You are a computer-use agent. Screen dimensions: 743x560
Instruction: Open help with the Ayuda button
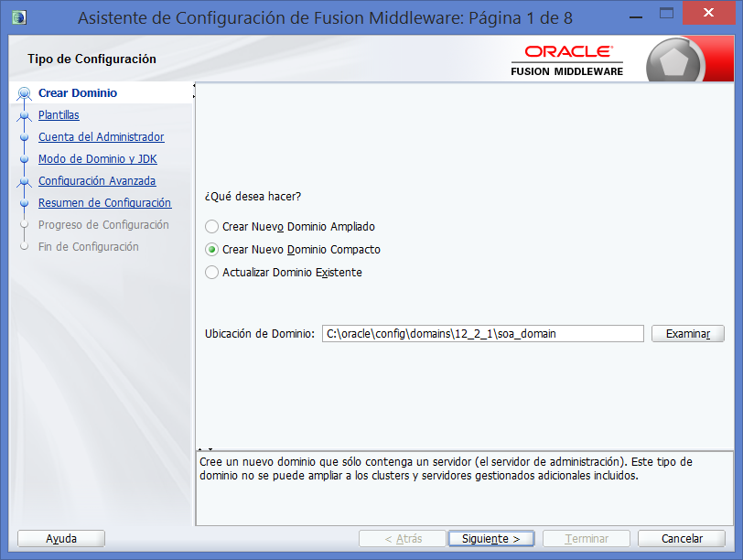coord(61,539)
